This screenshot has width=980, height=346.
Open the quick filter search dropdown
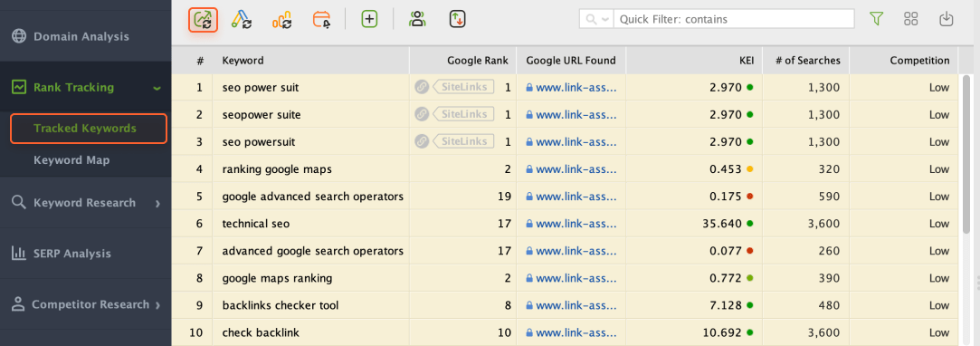(597, 19)
